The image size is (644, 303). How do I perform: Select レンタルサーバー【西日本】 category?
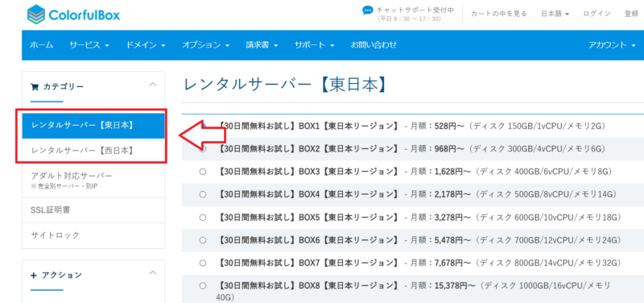93,151
